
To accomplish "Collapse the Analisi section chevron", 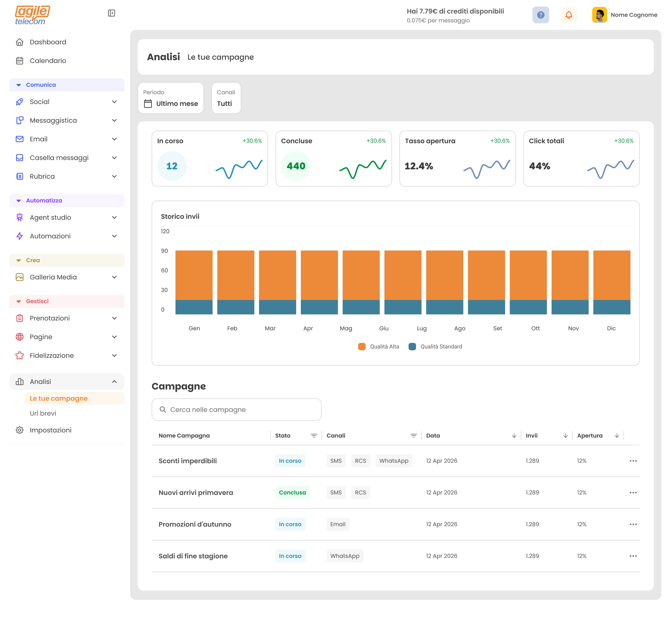I will (115, 381).
